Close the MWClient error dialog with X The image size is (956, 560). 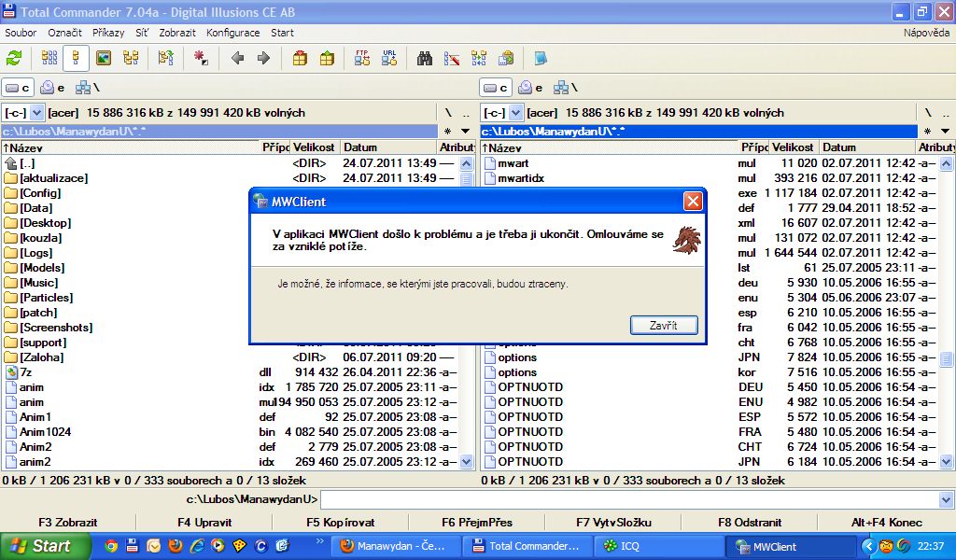click(x=693, y=201)
